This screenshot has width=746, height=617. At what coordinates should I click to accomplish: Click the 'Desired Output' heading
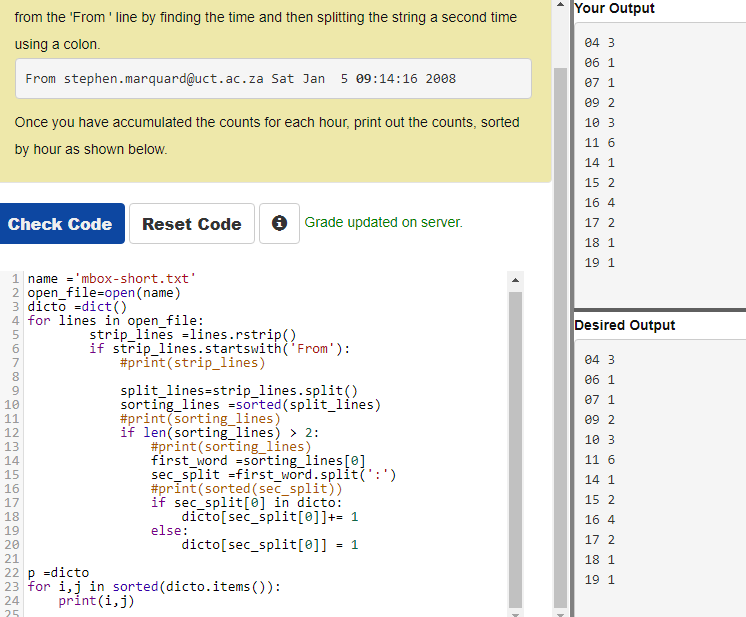click(624, 325)
